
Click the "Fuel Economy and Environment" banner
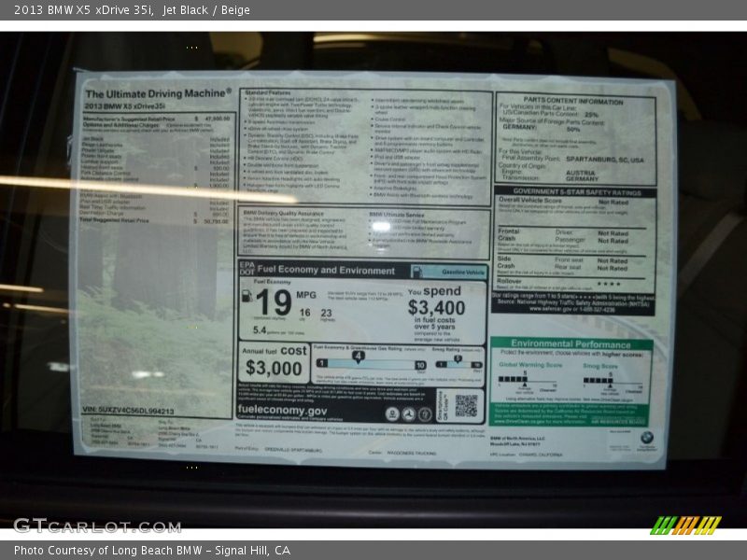click(x=326, y=271)
